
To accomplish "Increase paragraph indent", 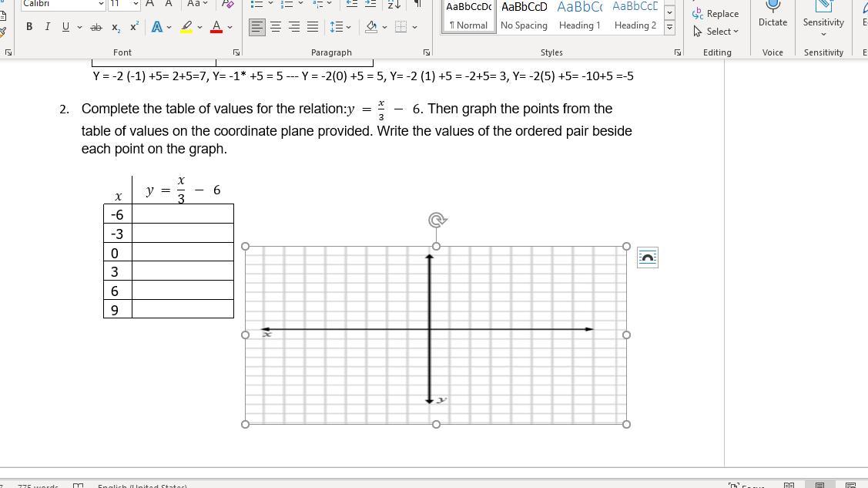I will 370,5.
